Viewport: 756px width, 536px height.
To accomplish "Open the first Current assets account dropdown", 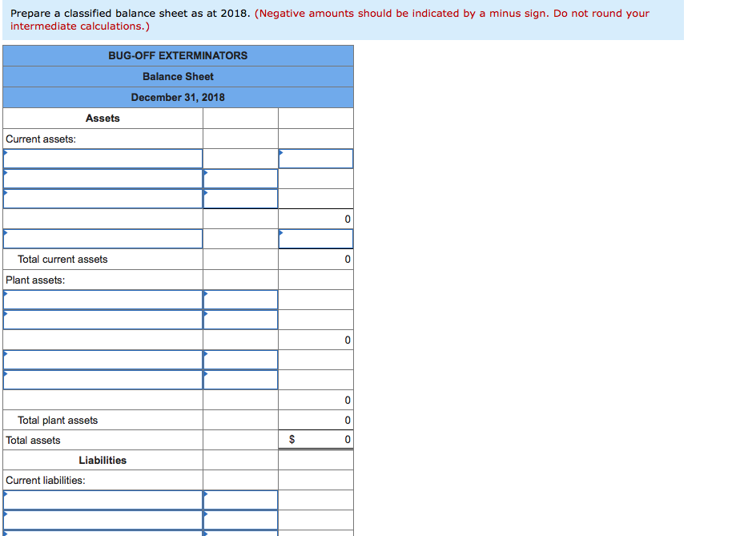I will point(103,158).
